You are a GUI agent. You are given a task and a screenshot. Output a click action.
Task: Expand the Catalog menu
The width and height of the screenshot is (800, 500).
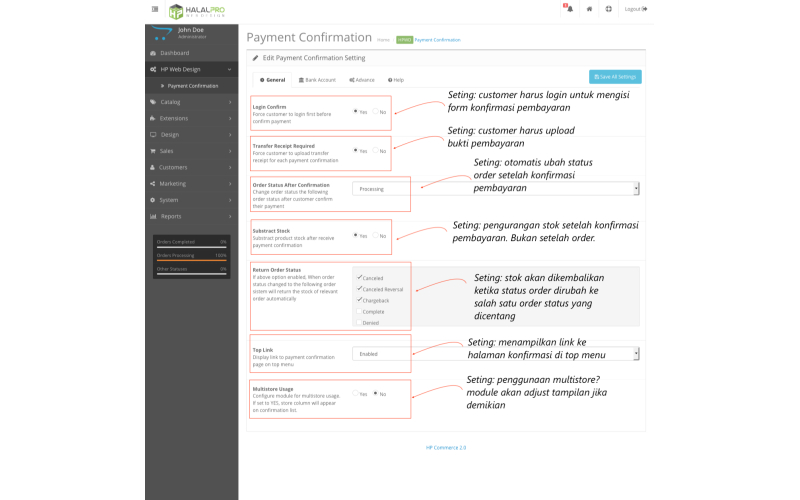[191, 102]
